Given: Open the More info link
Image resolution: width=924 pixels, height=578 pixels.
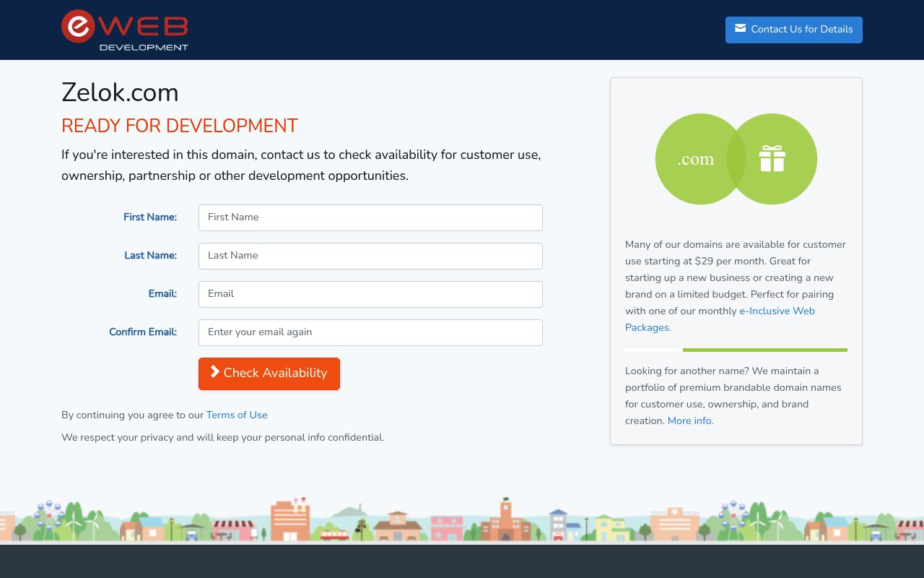Looking at the screenshot, I should pyautogui.click(x=690, y=420).
